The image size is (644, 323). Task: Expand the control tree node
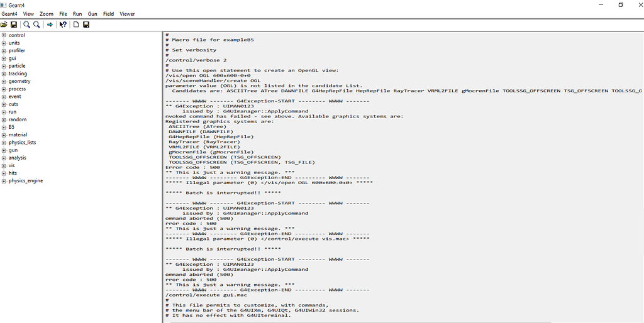(x=4, y=35)
